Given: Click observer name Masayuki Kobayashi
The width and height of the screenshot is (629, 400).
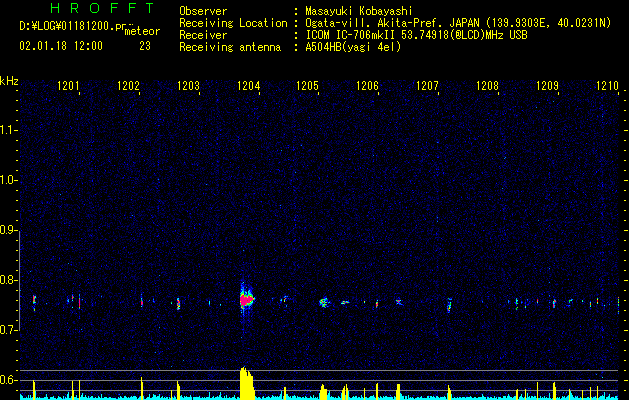Looking at the screenshot, I should (x=359, y=11).
